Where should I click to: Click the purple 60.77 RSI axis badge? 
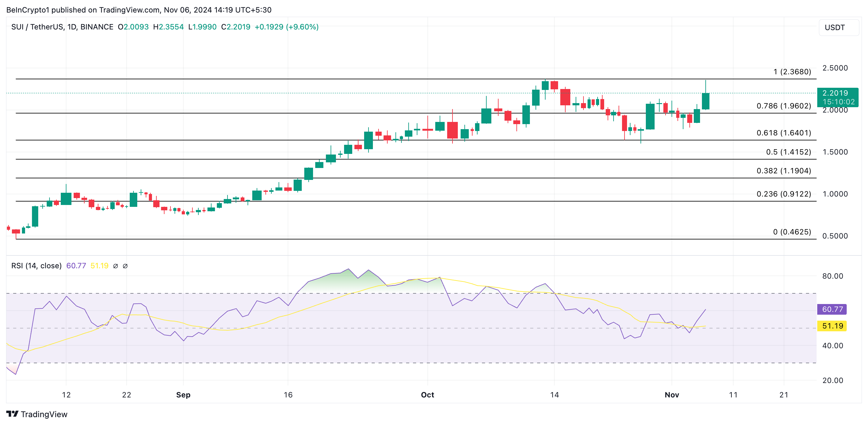tap(832, 309)
